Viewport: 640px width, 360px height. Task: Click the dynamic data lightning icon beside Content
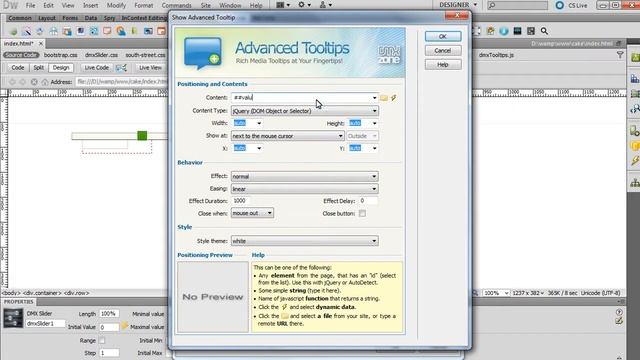[393, 98]
